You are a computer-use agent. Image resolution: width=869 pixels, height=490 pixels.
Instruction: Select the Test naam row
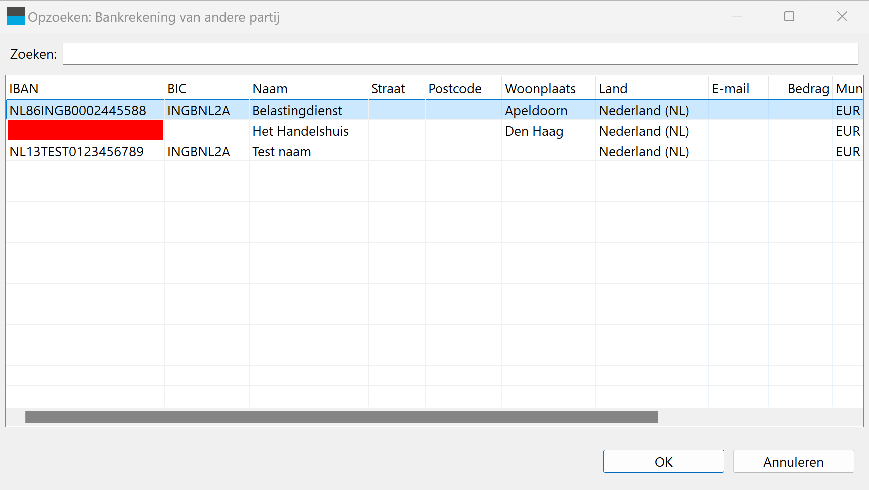point(434,151)
